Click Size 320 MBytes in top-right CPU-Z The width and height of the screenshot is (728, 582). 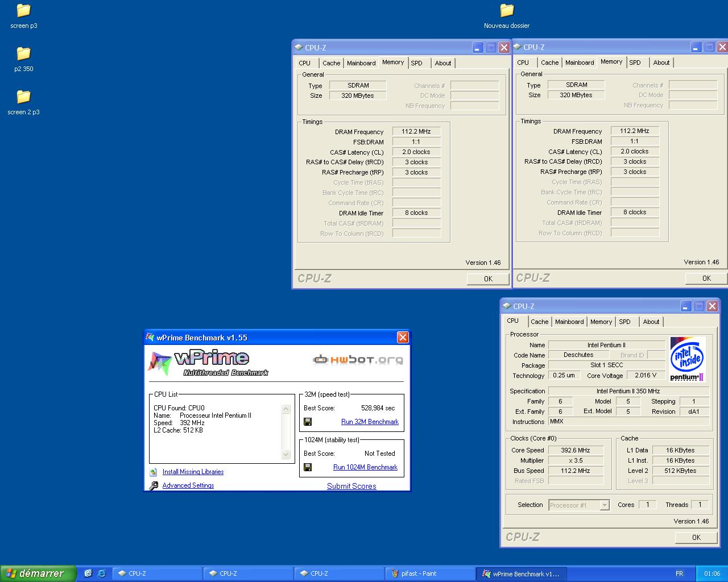coord(576,95)
